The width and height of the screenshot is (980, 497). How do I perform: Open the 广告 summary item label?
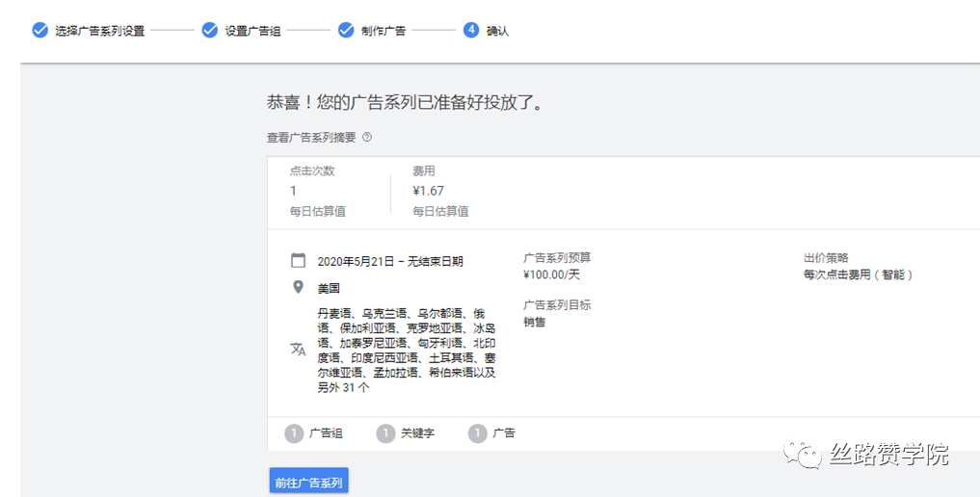click(x=504, y=432)
